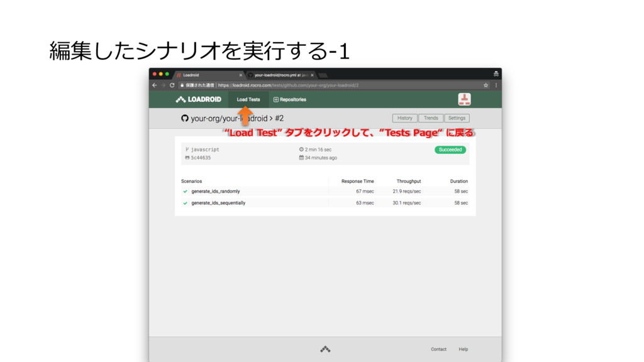Click the LOADROID logo
The height and width of the screenshot is (362, 644).
198,99
